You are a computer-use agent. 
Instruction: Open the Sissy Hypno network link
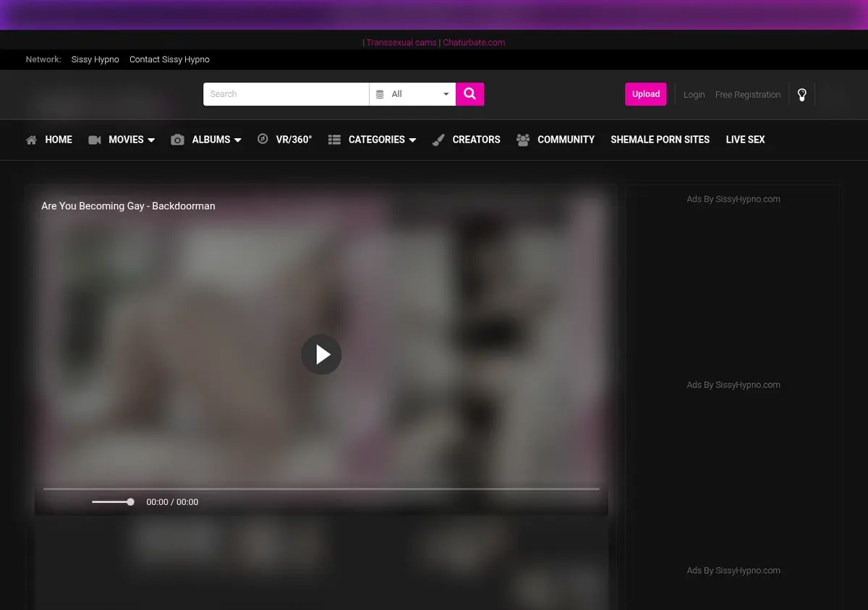pyautogui.click(x=95, y=59)
